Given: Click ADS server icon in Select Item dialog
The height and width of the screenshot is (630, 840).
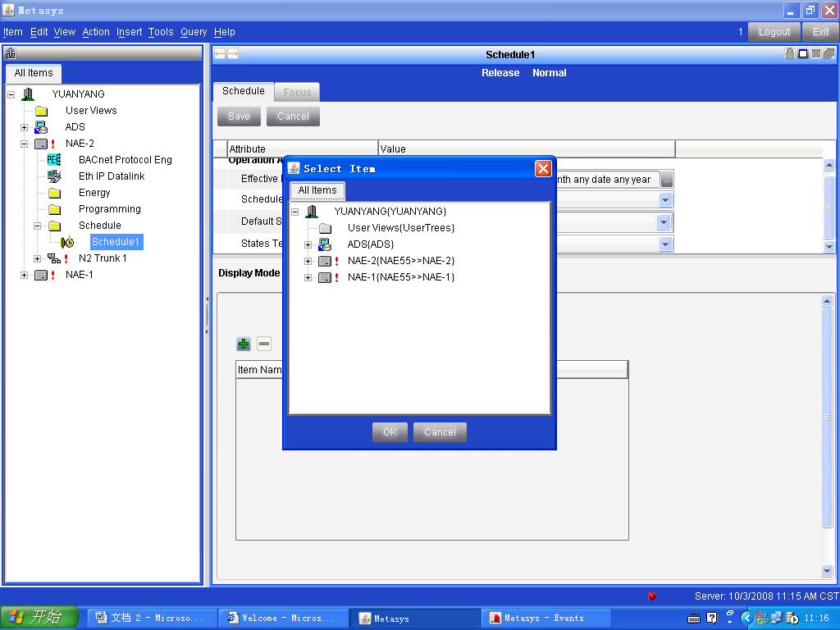Looking at the screenshot, I should click(x=325, y=244).
